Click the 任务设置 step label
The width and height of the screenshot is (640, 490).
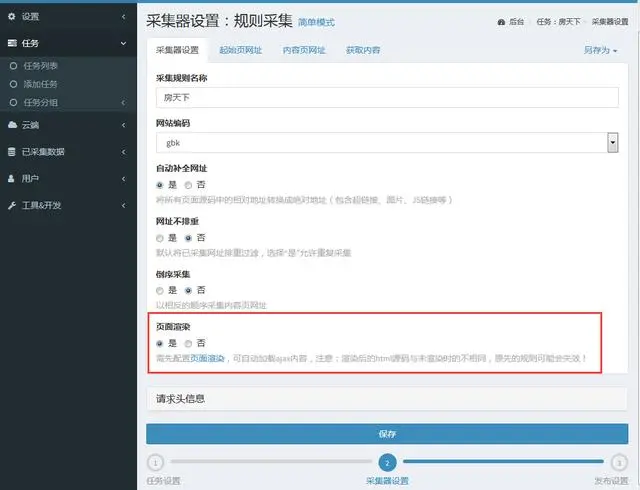point(163,481)
